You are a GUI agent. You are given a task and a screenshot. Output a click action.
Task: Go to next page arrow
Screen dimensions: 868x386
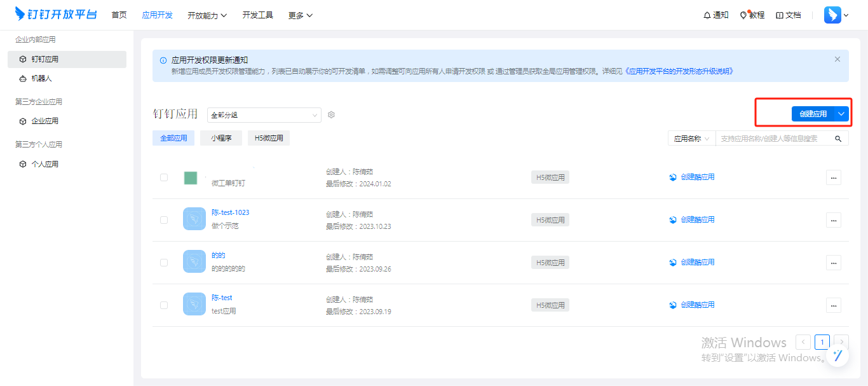coord(841,342)
